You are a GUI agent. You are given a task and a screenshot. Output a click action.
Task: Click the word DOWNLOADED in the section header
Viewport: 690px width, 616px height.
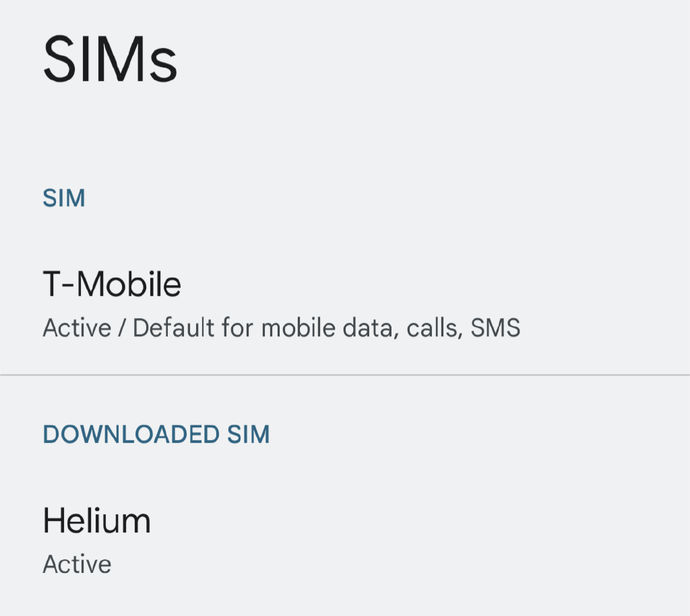(131, 435)
